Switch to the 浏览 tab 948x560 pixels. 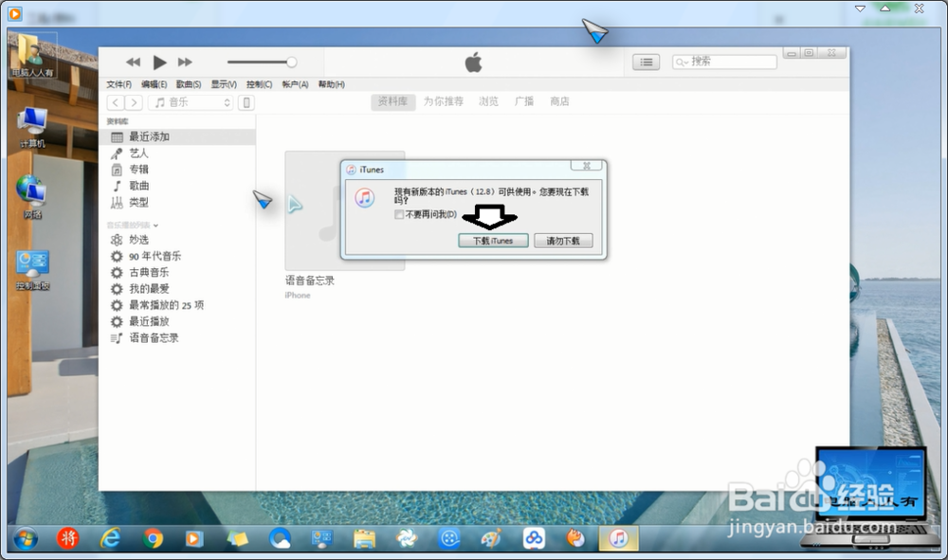[x=488, y=101]
